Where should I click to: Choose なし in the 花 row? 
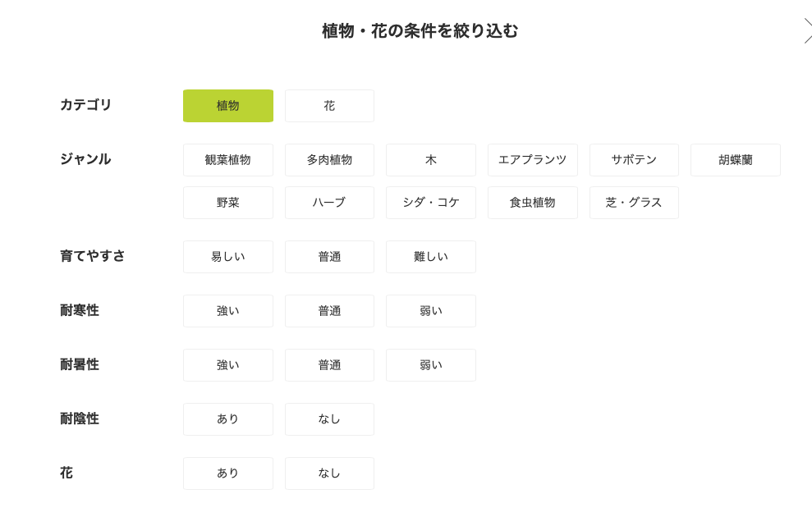329,473
